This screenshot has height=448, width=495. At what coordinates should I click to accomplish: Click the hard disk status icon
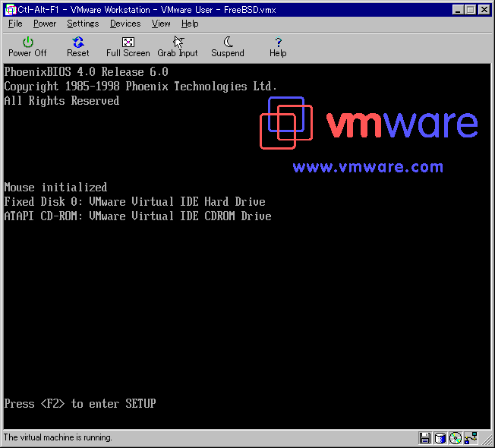pos(440,438)
